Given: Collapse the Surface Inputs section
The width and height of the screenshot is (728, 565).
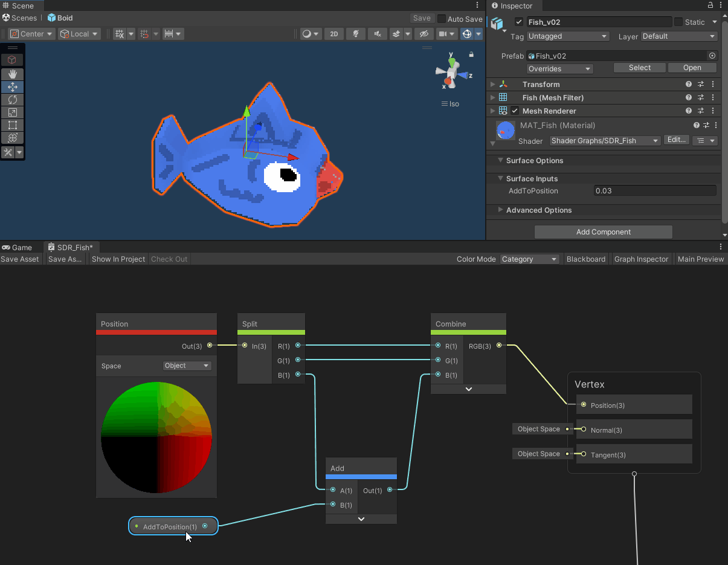Looking at the screenshot, I should (500, 178).
